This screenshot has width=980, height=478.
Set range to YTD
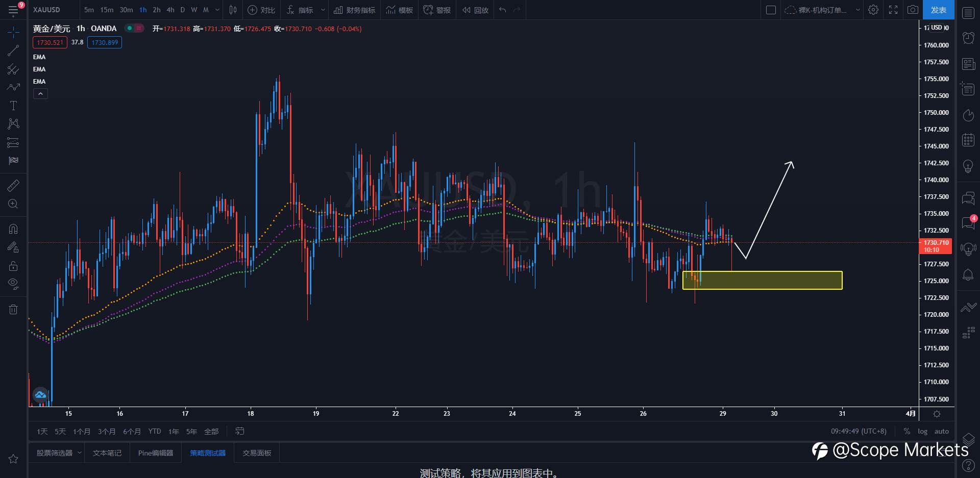[x=155, y=432]
